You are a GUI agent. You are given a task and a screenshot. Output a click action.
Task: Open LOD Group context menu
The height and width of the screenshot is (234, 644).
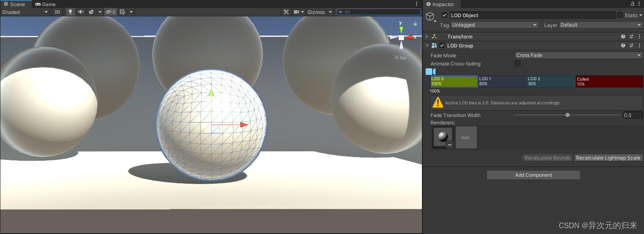click(x=640, y=45)
